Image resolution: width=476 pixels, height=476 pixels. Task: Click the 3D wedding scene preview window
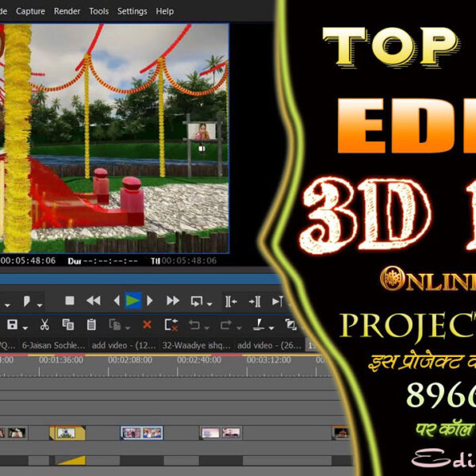114,138
